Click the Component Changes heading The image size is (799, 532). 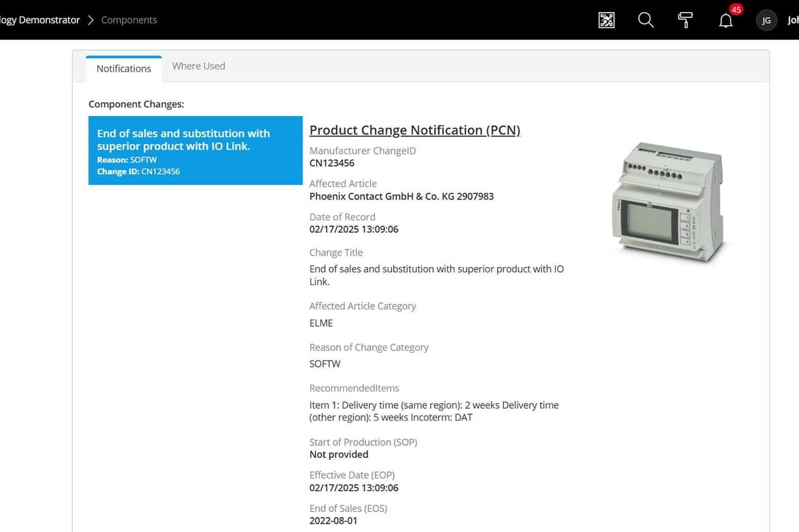pos(136,104)
